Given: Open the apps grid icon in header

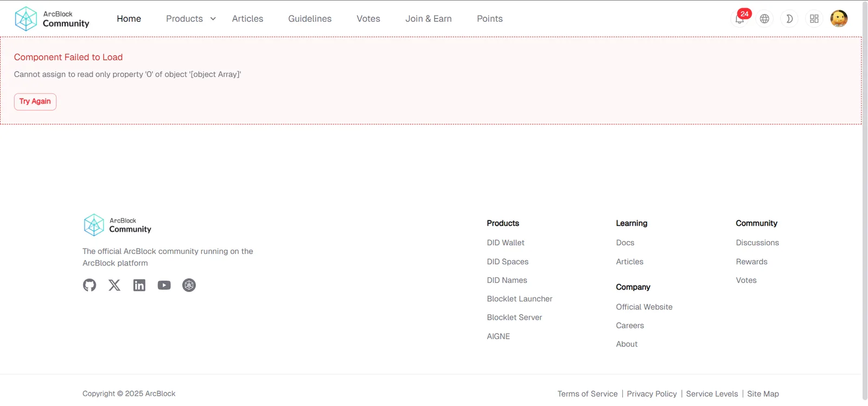Looking at the screenshot, I should [x=814, y=19].
